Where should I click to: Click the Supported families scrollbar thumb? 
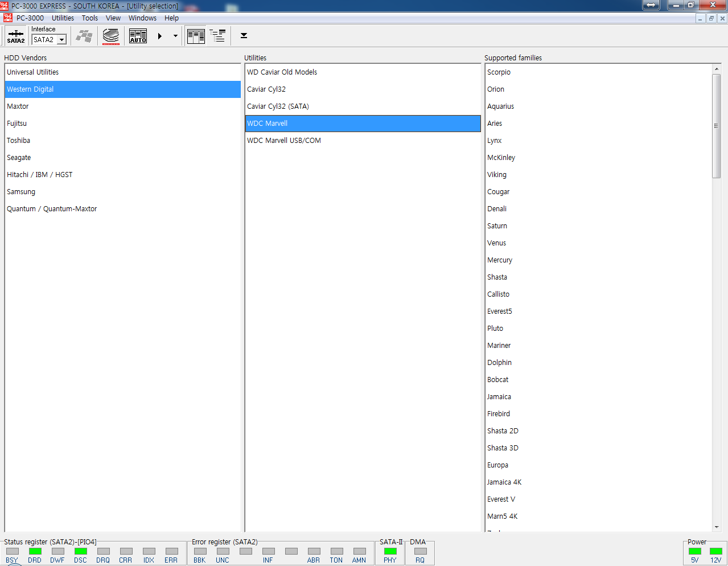717,126
